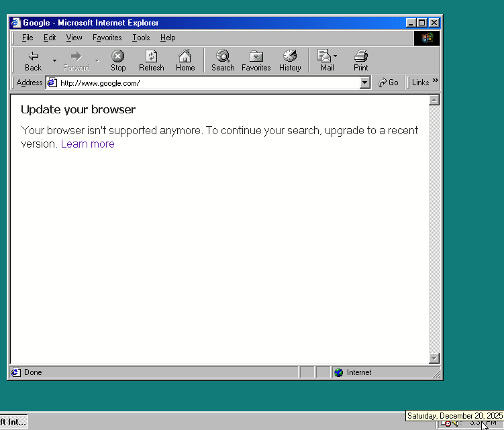
Task: Open the Favorites pane icon
Action: click(x=256, y=57)
